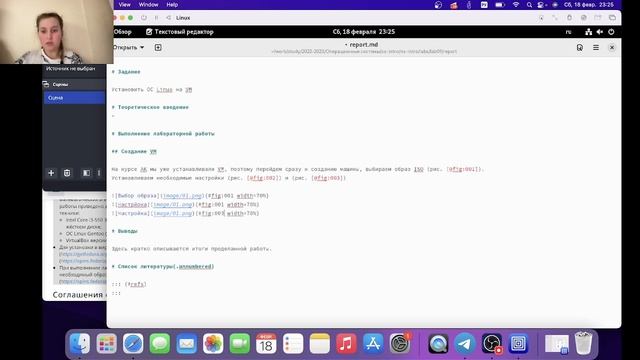The height and width of the screenshot is (360, 640).
Task: Open Finder from the Dock
Action: click(x=80, y=343)
